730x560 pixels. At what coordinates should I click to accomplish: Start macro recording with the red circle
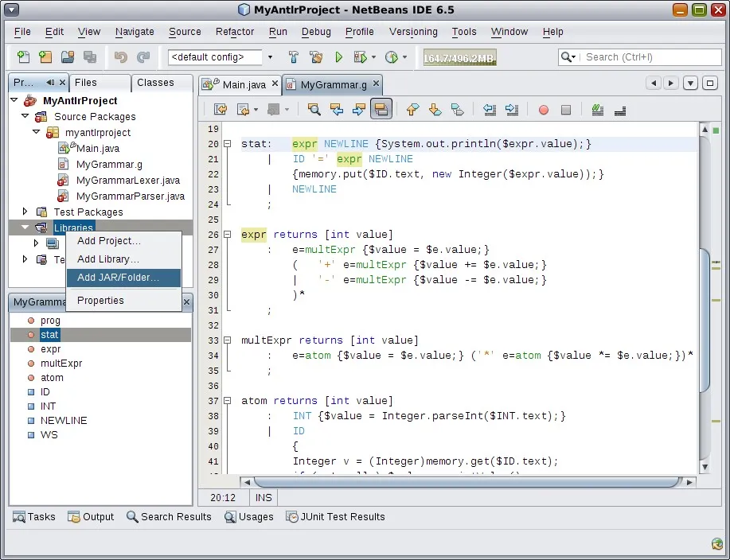(544, 110)
